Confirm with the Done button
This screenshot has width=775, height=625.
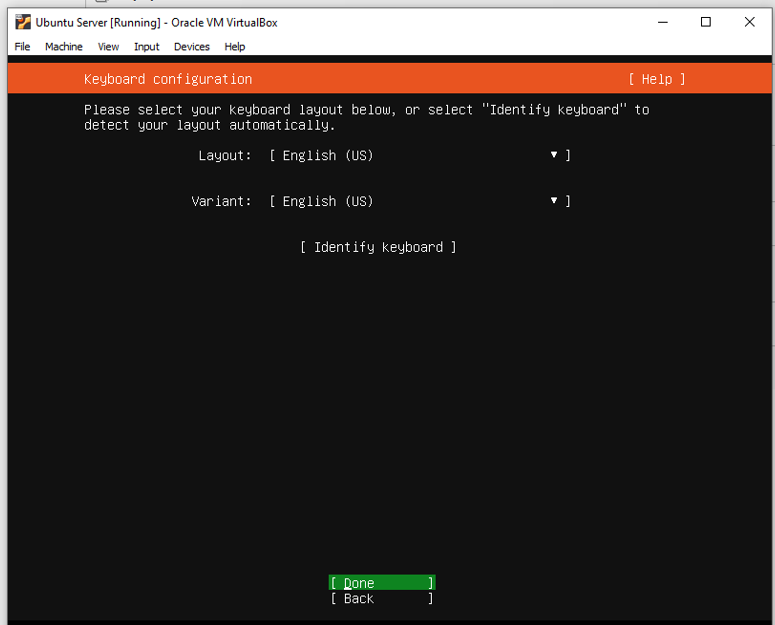click(381, 583)
